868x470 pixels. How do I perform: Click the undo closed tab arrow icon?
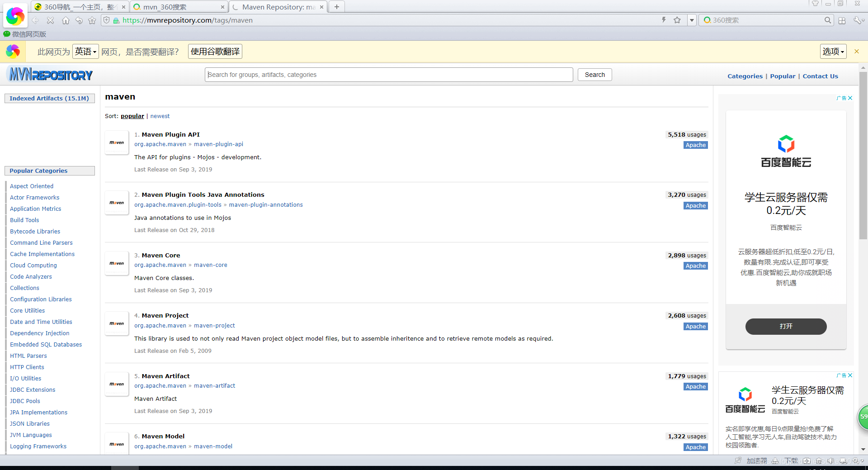(79, 20)
